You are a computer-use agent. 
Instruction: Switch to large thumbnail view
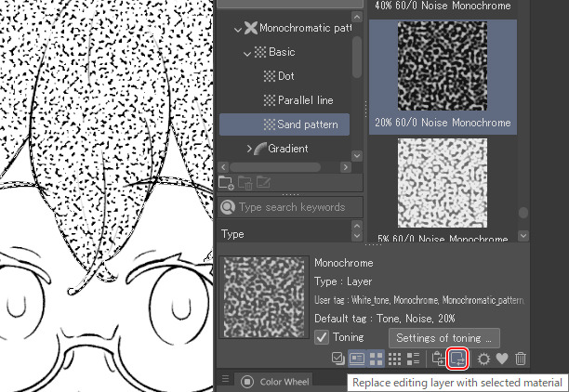[x=376, y=359]
